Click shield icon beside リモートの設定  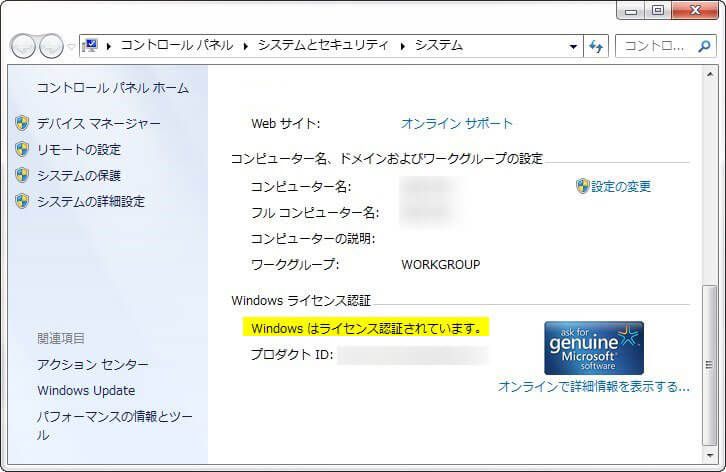(x=22, y=149)
